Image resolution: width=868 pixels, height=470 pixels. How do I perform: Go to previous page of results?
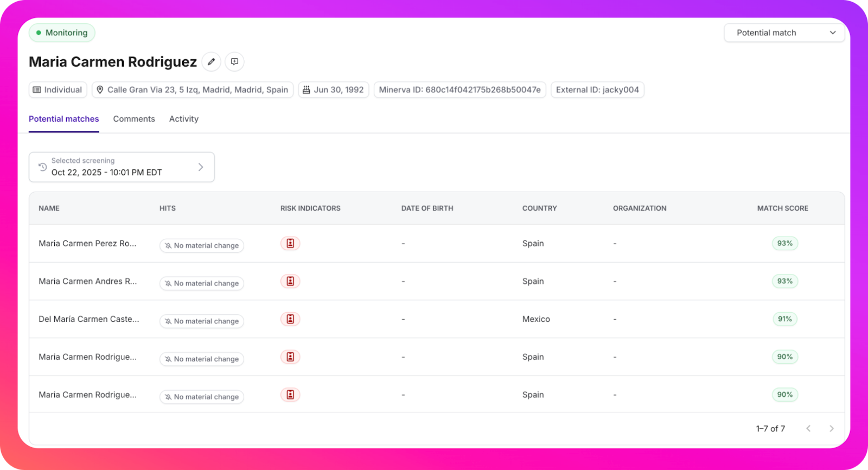(808, 429)
